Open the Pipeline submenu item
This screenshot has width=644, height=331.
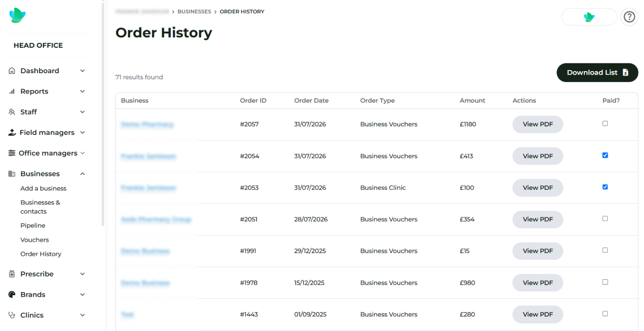[33, 226]
